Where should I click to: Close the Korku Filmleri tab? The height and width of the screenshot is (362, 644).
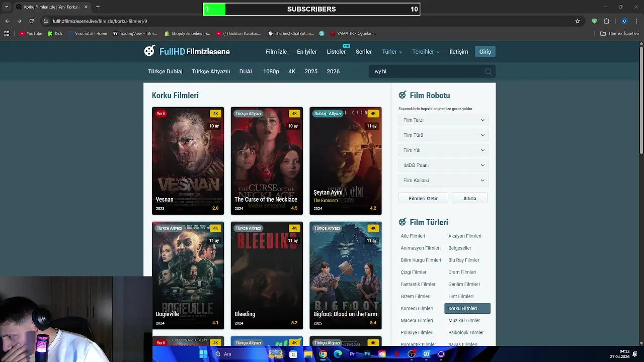click(86, 7)
